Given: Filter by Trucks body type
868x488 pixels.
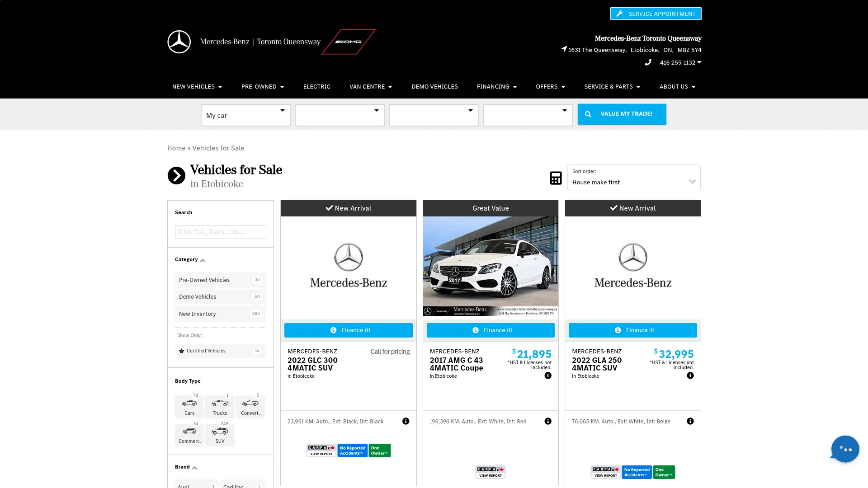Looking at the screenshot, I should click(220, 407).
